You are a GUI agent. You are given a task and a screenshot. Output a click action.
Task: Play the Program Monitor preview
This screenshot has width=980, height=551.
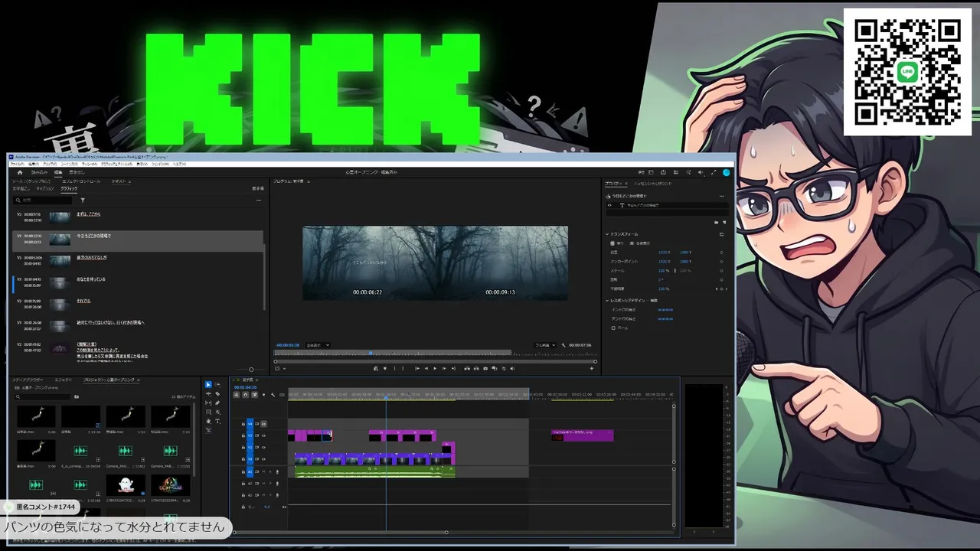[x=435, y=368]
